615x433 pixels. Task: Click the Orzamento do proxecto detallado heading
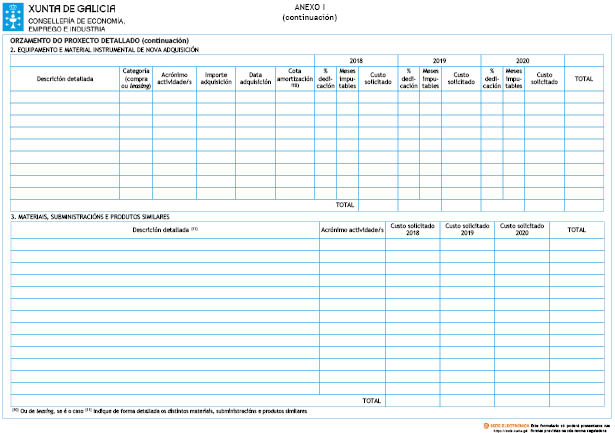click(x=99, y=40)
